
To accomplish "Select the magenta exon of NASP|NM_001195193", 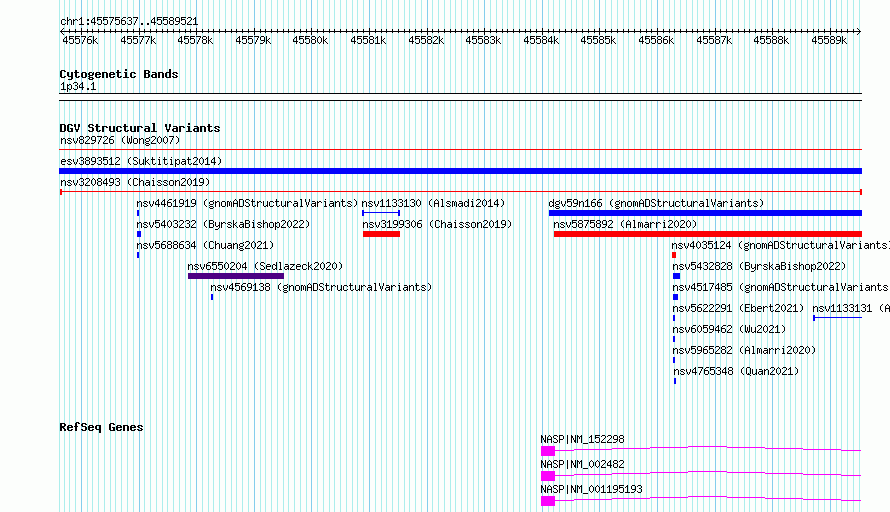I will coord(548,501).
